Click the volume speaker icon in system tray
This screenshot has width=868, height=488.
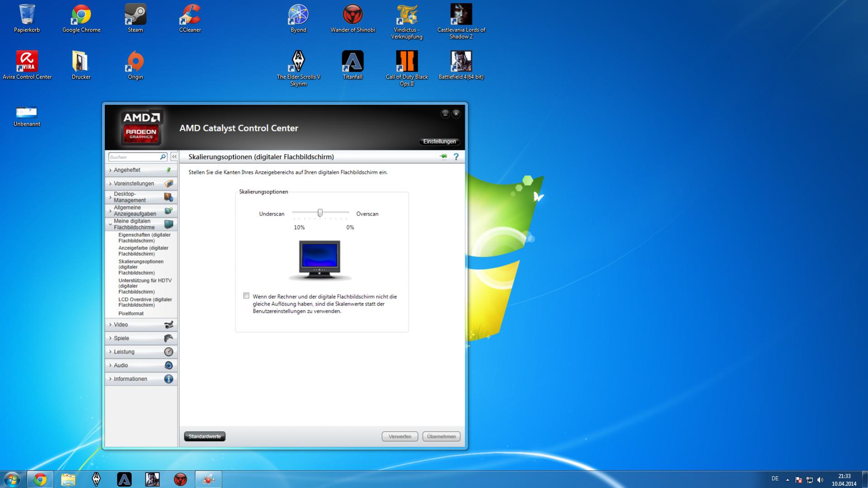pyautogui.click(x=820, y=480)
